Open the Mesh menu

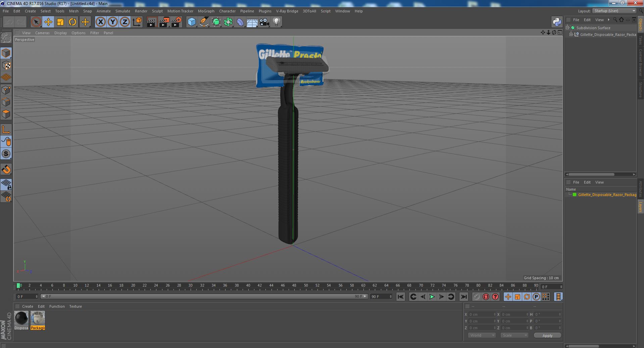pos(73,11)
